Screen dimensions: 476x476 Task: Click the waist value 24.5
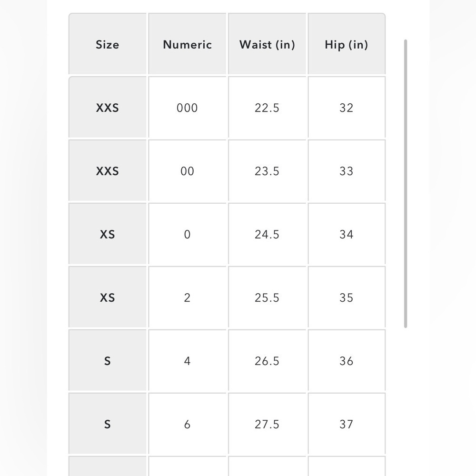pos(267,234)
